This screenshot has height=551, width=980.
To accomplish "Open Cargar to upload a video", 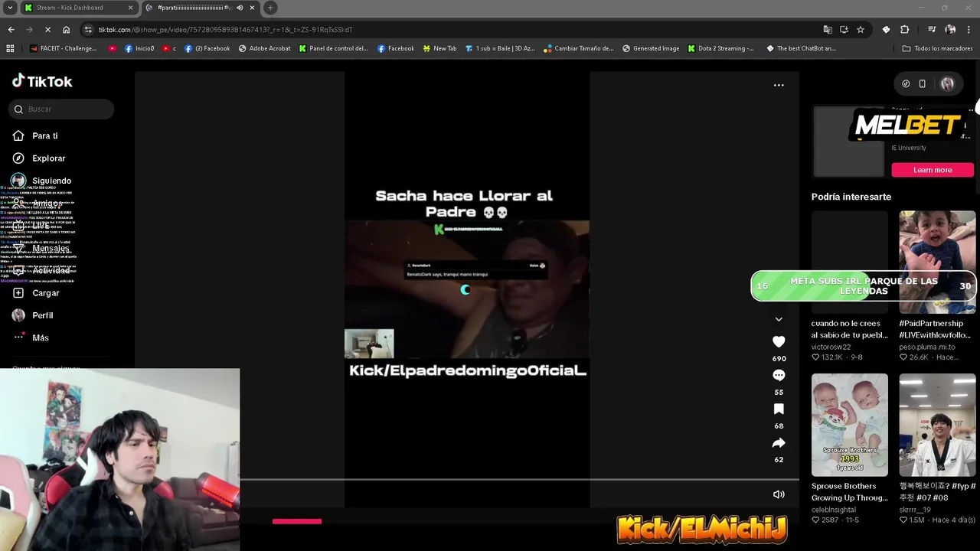I will click(x=45, y=293).
